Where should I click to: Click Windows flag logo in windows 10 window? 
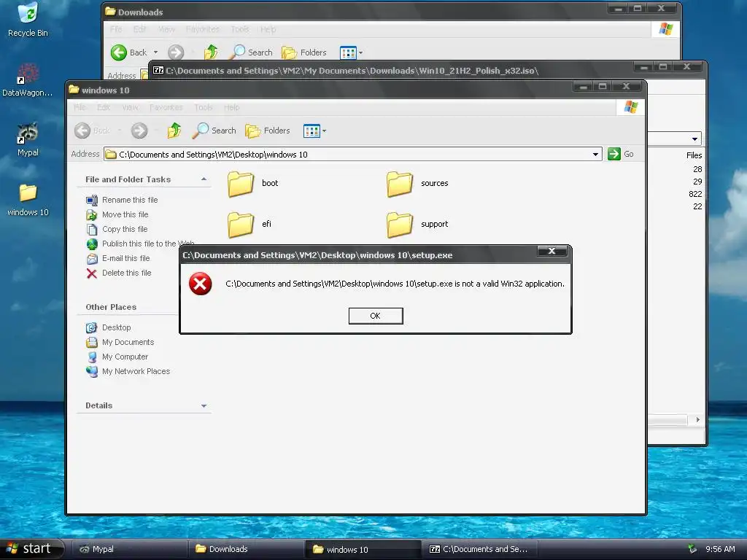(631, 107)
